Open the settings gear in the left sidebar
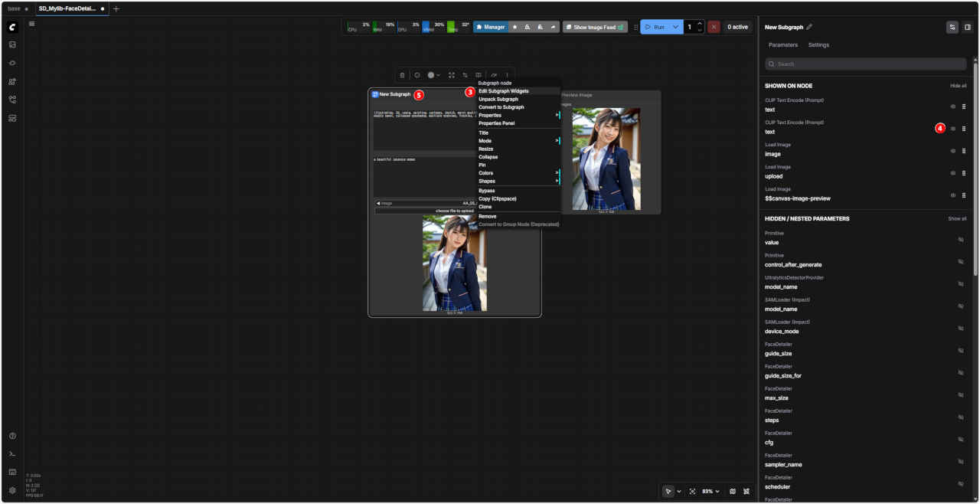980x504 pixels. point(12,490)
